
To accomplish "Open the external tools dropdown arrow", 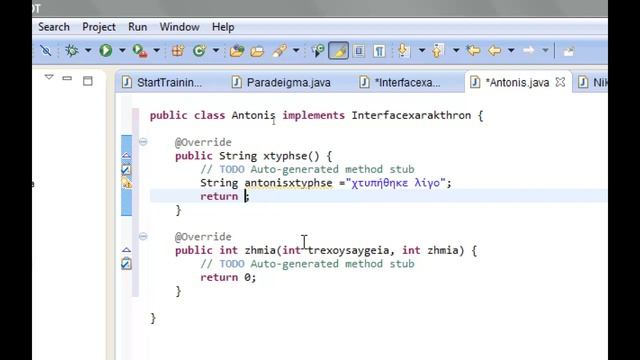I will coord(156,51).
